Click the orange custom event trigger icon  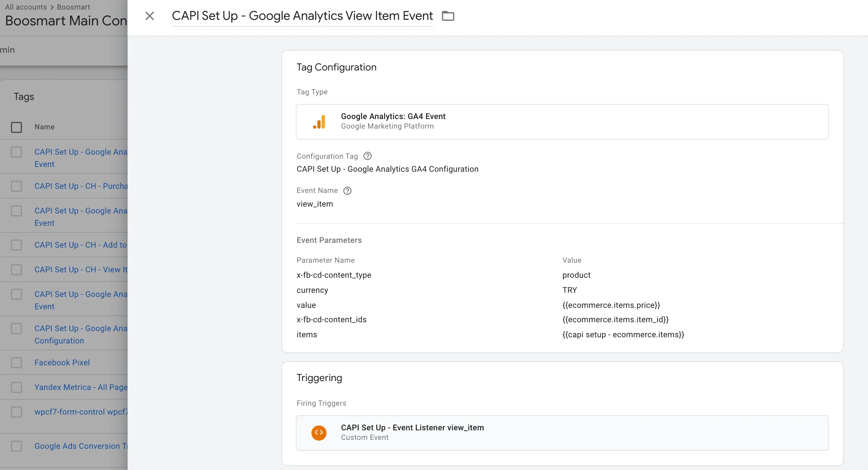[319, 433]
